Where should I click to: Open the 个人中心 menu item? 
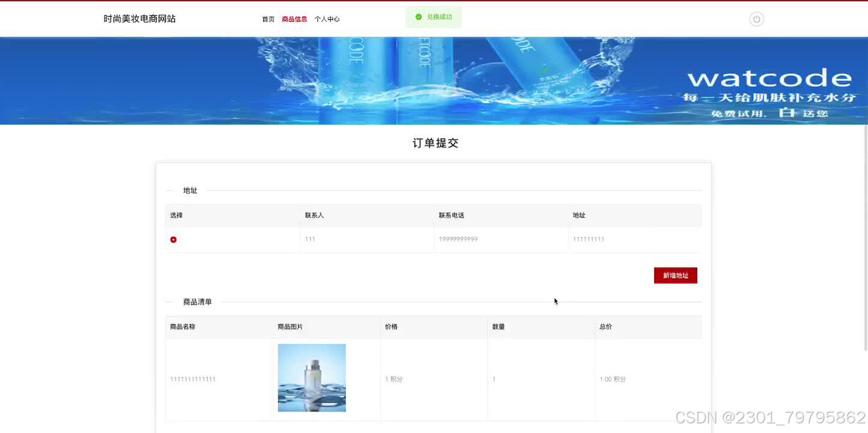pyautogui.click(x=327, y=19)
